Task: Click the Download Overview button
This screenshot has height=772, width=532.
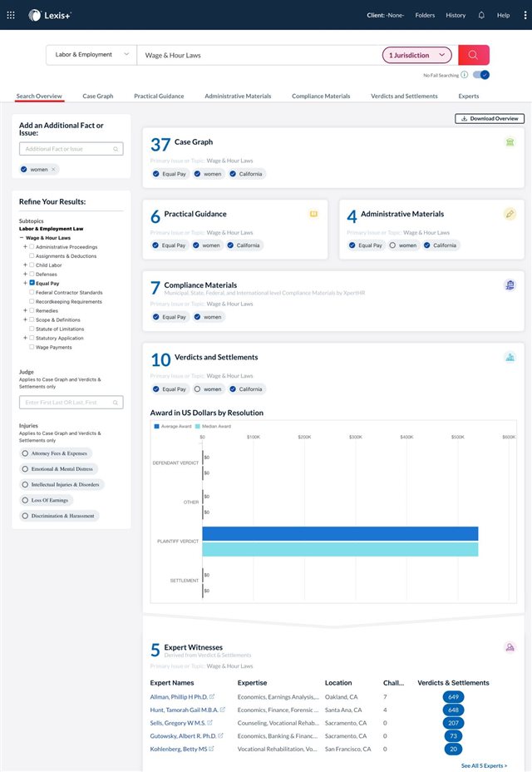Action: 490,119
